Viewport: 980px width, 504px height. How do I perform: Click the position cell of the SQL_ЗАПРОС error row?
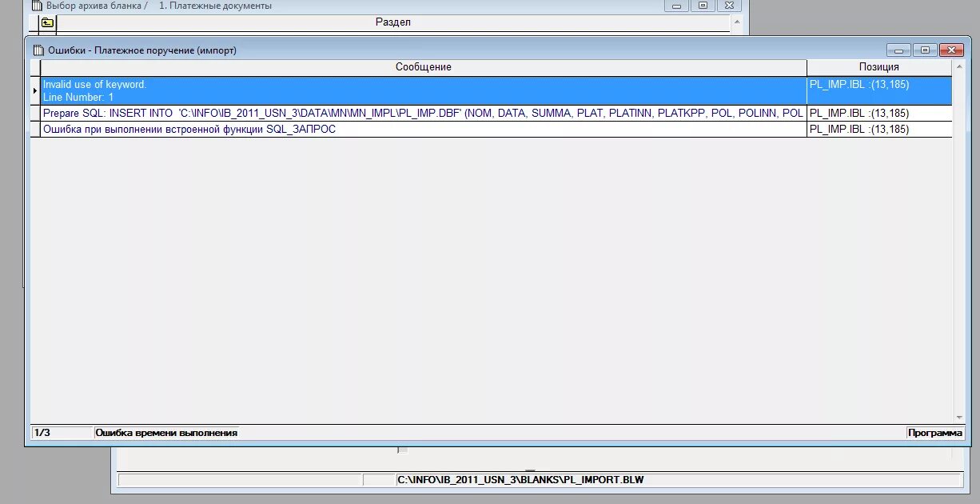pyautogui.click(x=879, y=129)
